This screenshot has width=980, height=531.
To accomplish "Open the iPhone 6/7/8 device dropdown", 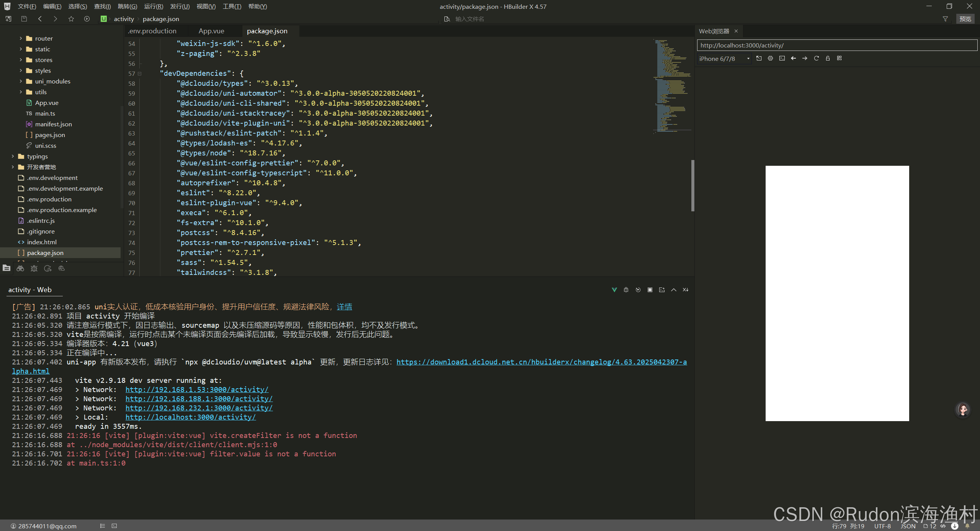I will [x=724, y=59].
